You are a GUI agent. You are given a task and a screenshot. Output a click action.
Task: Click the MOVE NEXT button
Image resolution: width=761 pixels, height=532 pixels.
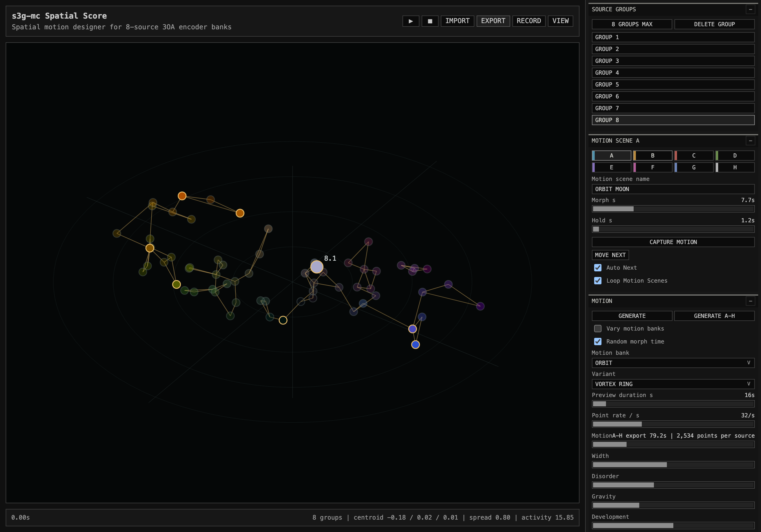coord(610,255)
